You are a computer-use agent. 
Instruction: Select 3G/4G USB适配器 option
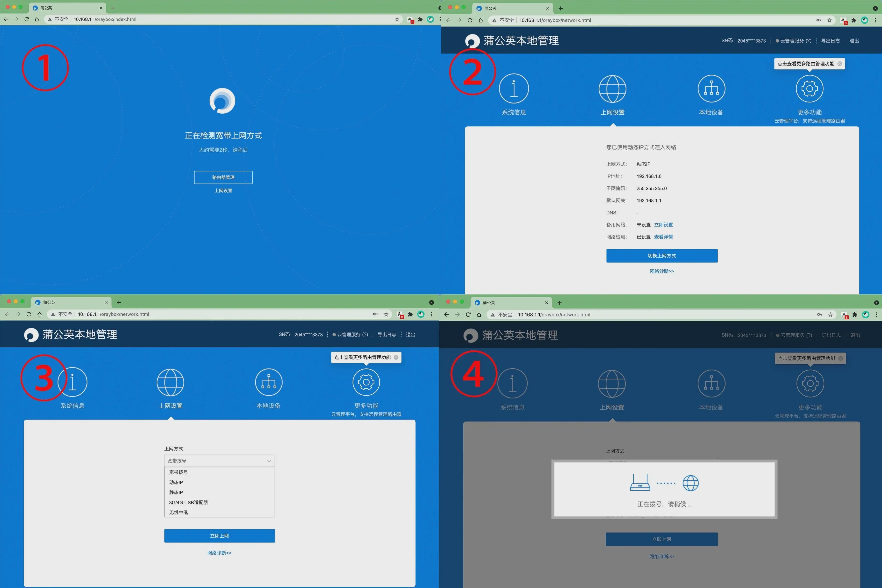(219, 502)
